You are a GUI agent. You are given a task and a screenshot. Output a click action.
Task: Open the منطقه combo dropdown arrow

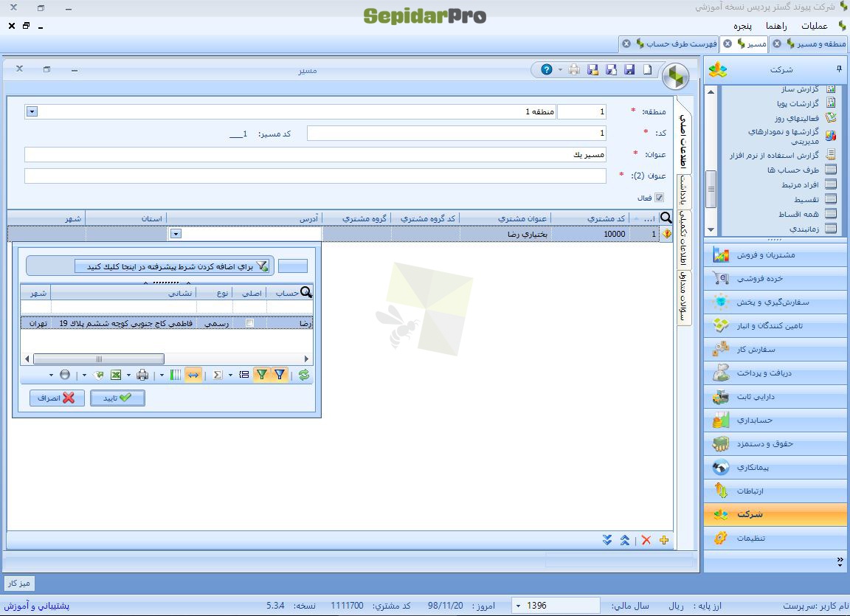tap(32, 111)
